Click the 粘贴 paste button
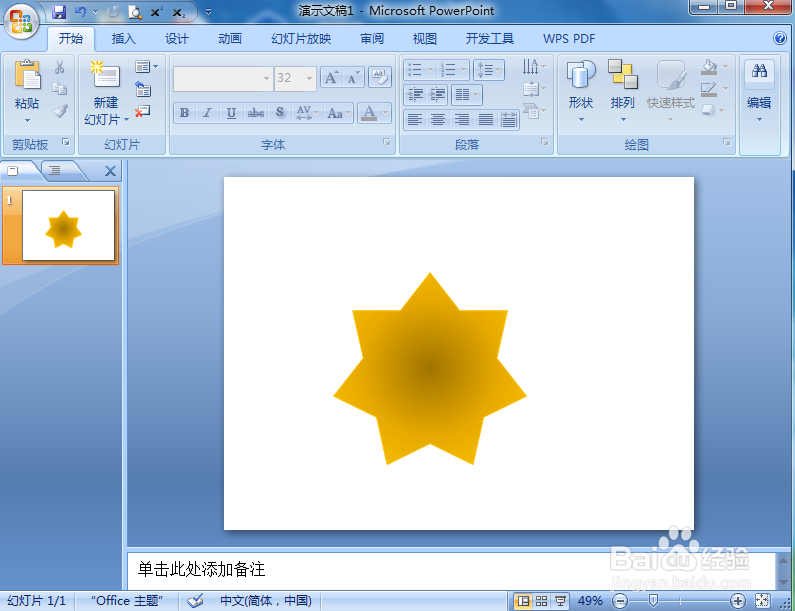Screen dimensions: 795x611 (x=27, y=91)
